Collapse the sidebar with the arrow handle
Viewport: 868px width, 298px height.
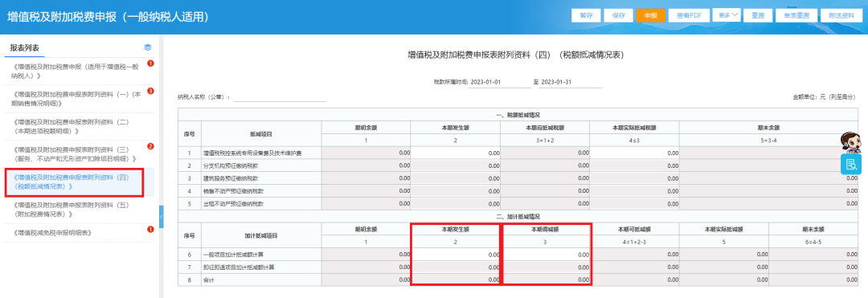coord(161,216)
